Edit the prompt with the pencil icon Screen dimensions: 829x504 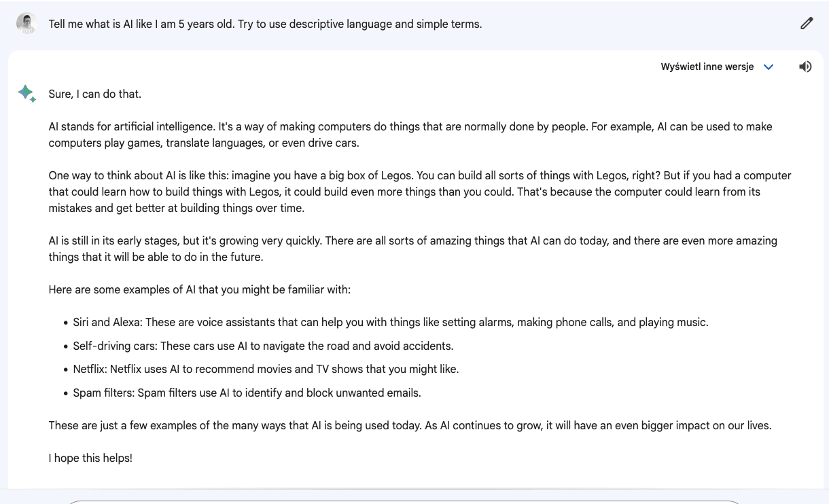(x=807, y=24)
